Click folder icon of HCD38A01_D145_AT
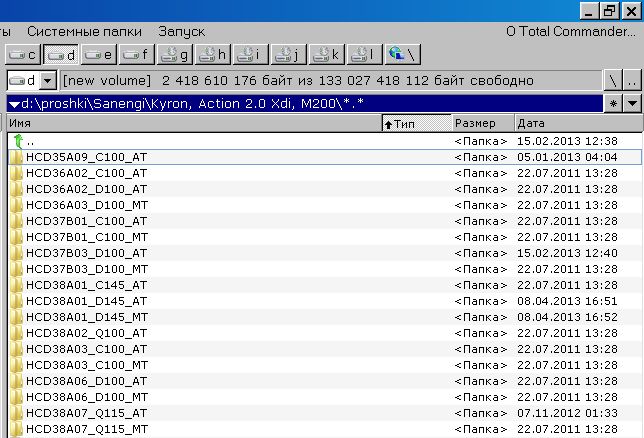The height and width of the screenshot is (438, 644). click(16, 302)
